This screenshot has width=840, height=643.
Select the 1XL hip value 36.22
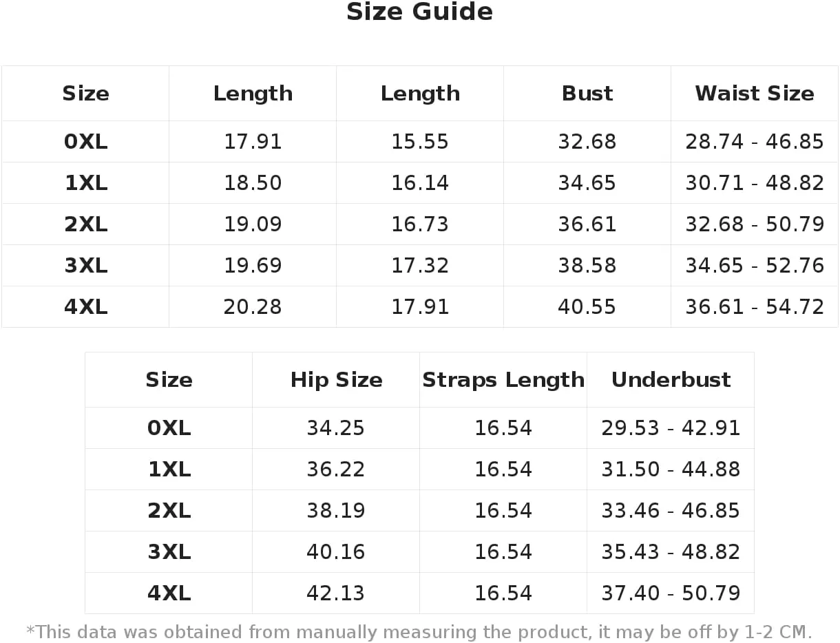336,470
